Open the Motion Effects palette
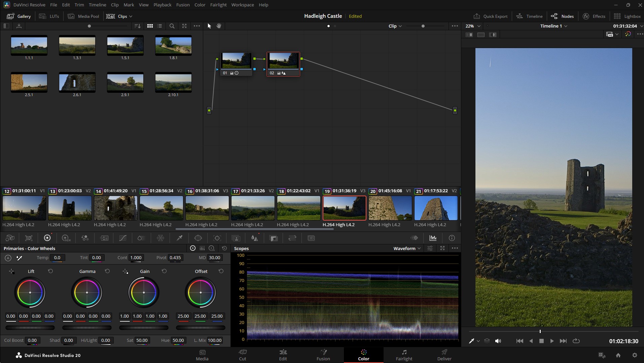 (104, 238)
